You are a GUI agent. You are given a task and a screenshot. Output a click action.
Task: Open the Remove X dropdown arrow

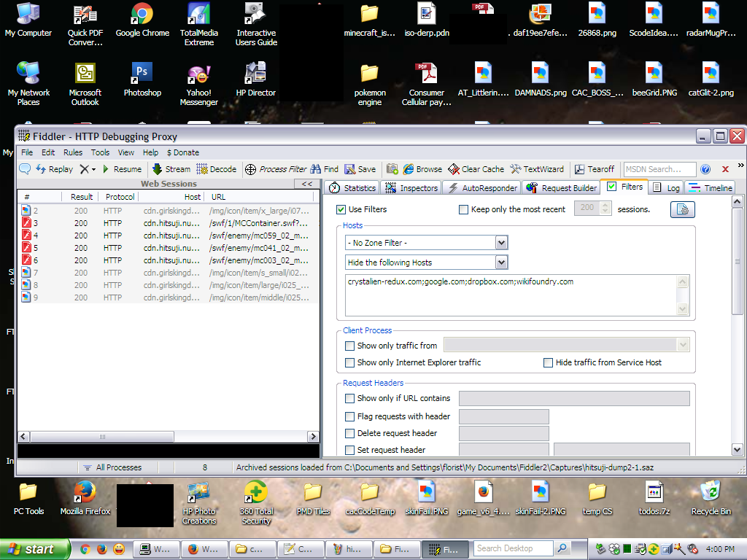[93, 169]
